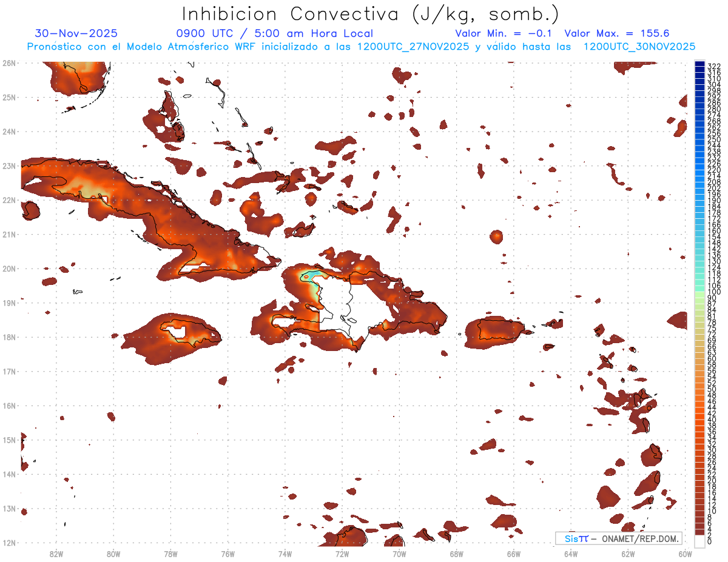Click the 'SisTT – ONAMET/REP.DOM.' credit box
The height and width of the screenshot is (562, 728).
click(x=618, y=538)
